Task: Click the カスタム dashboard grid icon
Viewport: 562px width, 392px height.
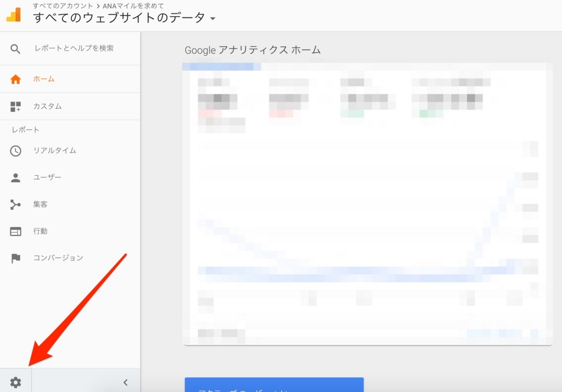Action: click(15, 107)
